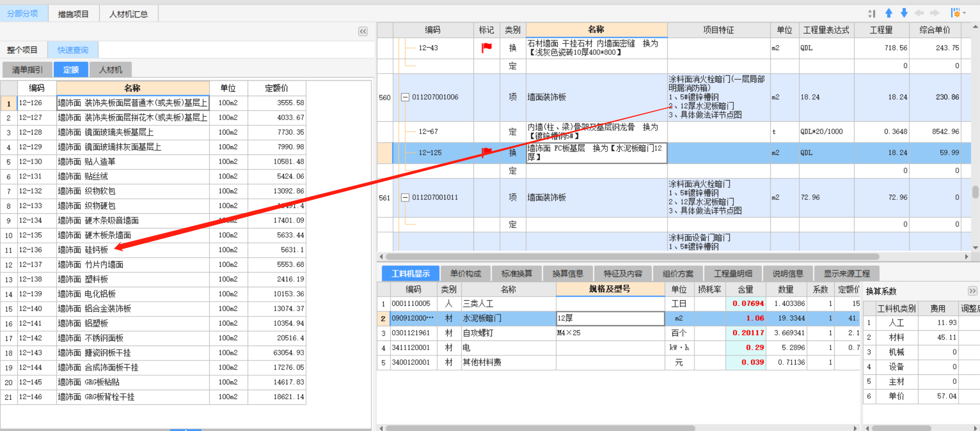Click scroll-up arrow of main table scrollbar
The image size is (980, 431).
[975, 26]
